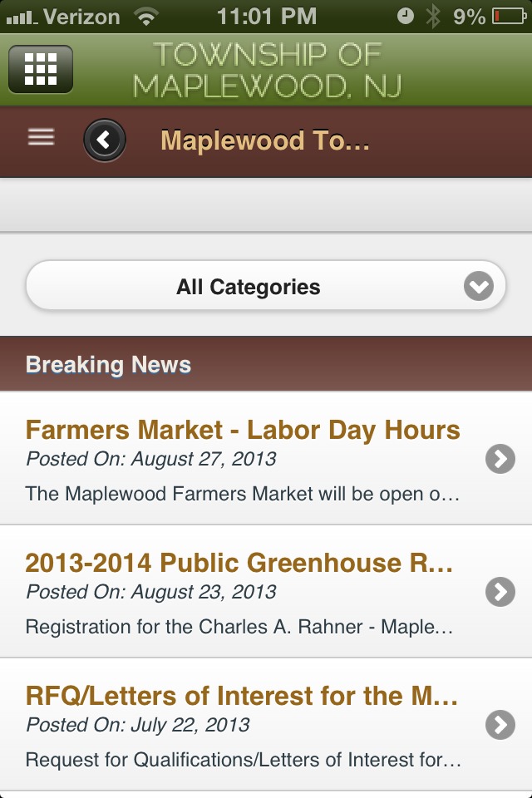The height and width of the screenshot is (798, 532).
Task: Tap the Township of Maplewood, NJ header title
Action: point(267,70)
